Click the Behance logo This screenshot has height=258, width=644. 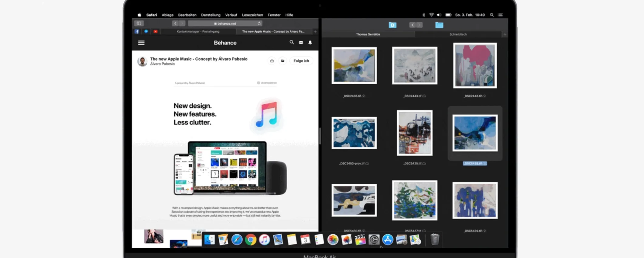(225, 43)
